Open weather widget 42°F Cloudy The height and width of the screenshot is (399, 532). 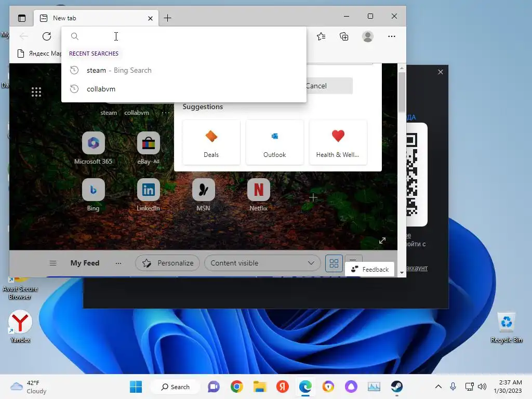[29, 387]
